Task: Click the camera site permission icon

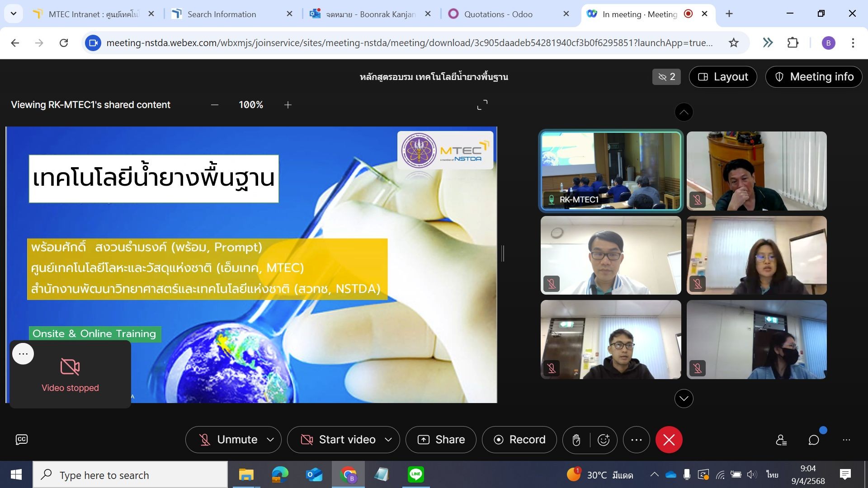Action: click(x=93, y=43)
